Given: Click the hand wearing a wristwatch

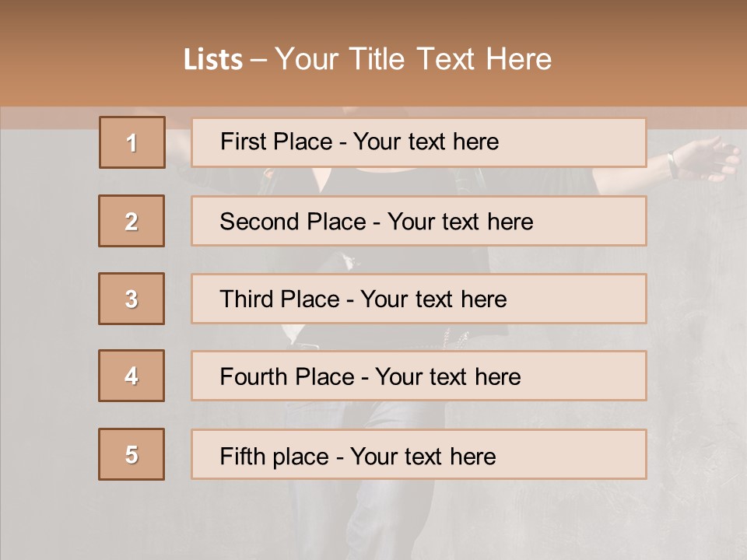Looking at the screenshot, I should click(704, 159).
